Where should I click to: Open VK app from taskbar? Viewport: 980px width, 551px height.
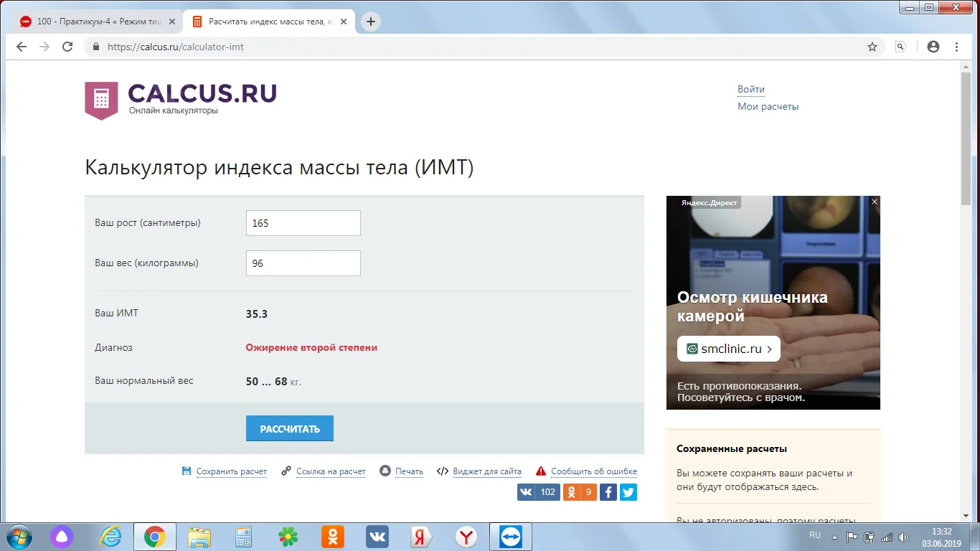[x=377, y=536]
